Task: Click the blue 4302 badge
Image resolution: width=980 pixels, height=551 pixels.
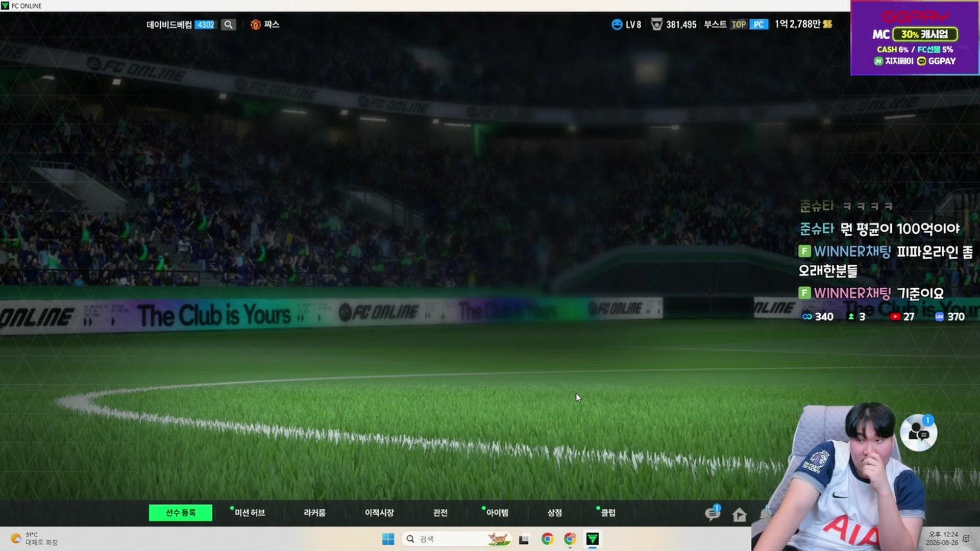Action: [x=206, y=24]
